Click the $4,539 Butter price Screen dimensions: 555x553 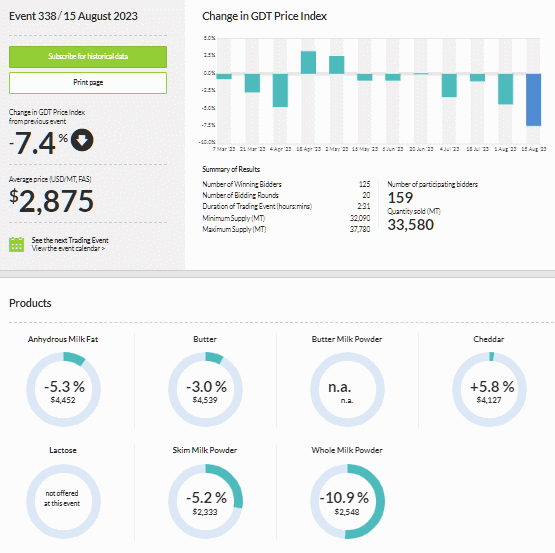(x=205, y=400)
